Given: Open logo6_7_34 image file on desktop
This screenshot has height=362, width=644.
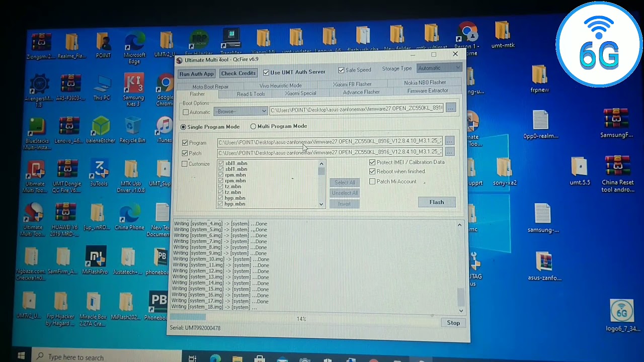Looking at the screenshot, I should [x=622, y=316].
